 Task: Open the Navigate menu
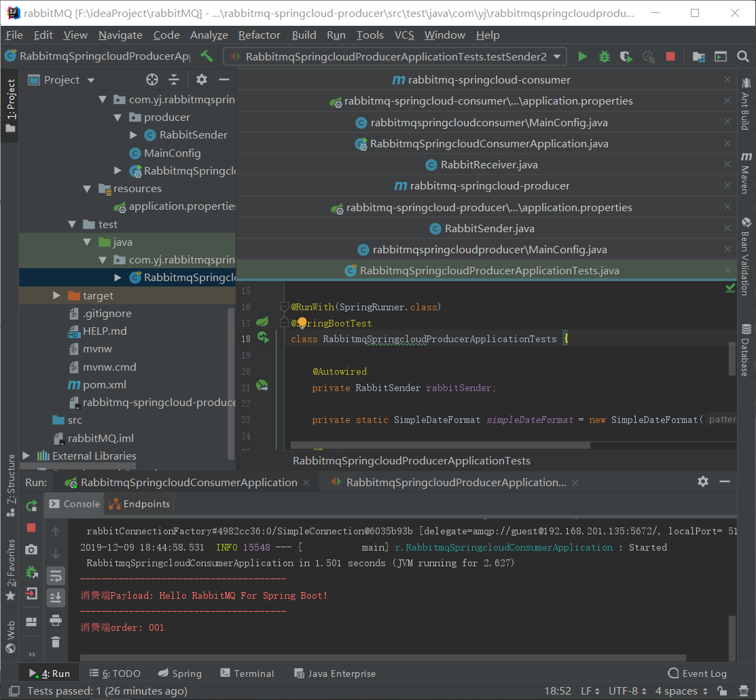click(120, 35)
